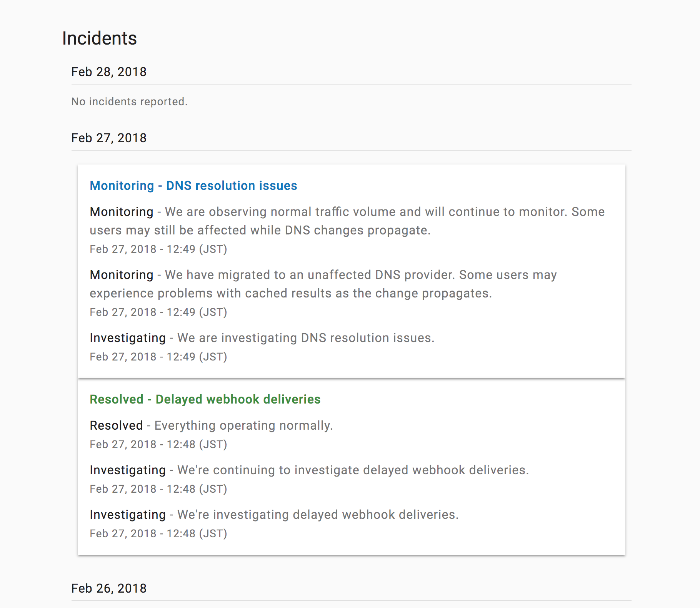Click the 12:49 JST timestamp under first Monitoring update
This screenshot has width=700, height=608.
[158, 249]
